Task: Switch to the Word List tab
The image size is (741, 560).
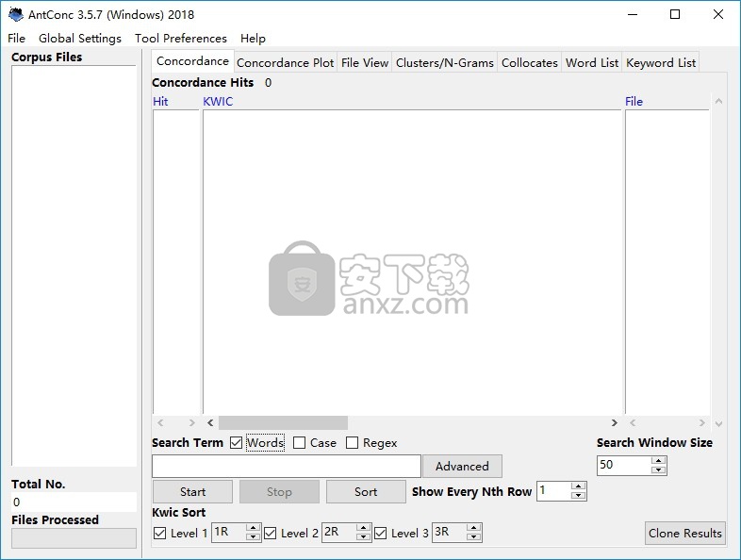Action: (592, 63)
